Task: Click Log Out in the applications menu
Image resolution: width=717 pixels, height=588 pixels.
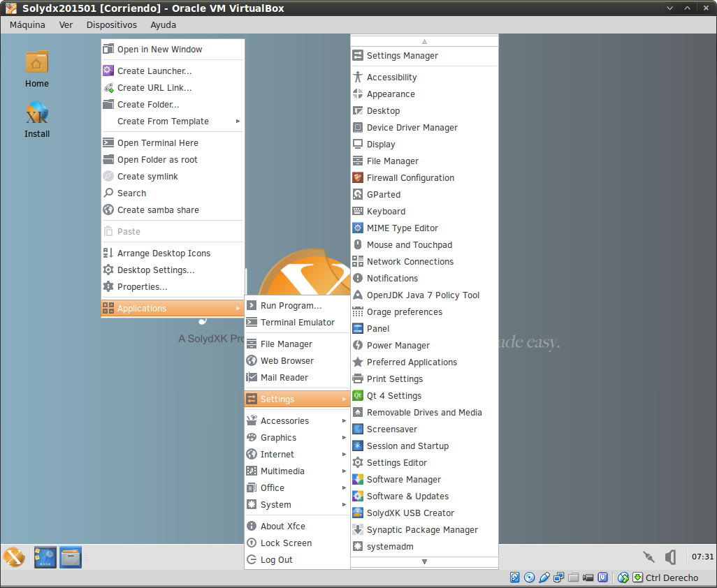Action: point(276,560)
